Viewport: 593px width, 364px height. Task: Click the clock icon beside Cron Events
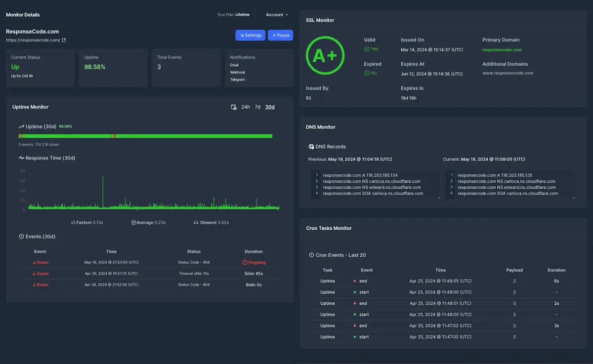pyautogui.click(x=311, y=255)
